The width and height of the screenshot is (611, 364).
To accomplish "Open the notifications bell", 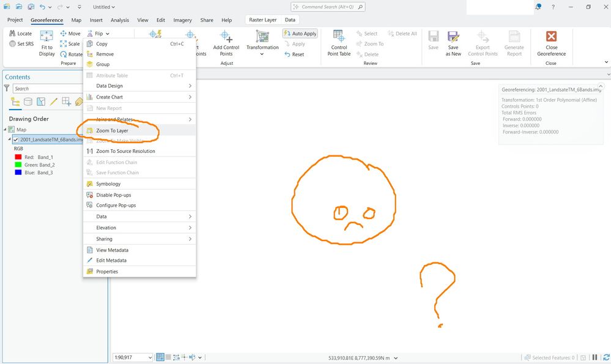I will click(538, 7).
